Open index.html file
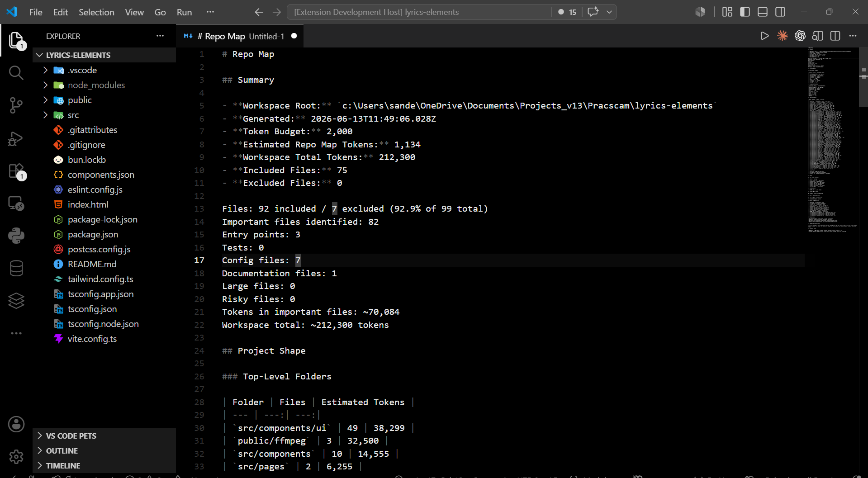868x478 pixels. 104,204
